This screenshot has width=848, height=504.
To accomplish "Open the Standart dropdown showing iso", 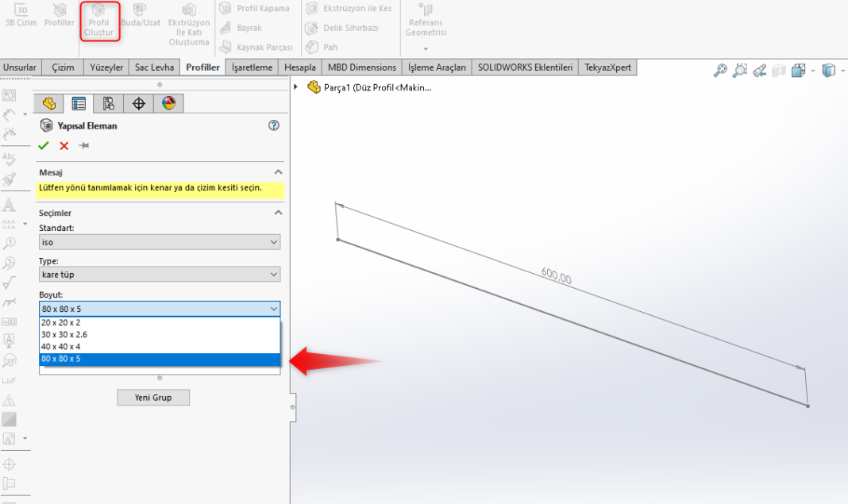I will pos(160,242).
